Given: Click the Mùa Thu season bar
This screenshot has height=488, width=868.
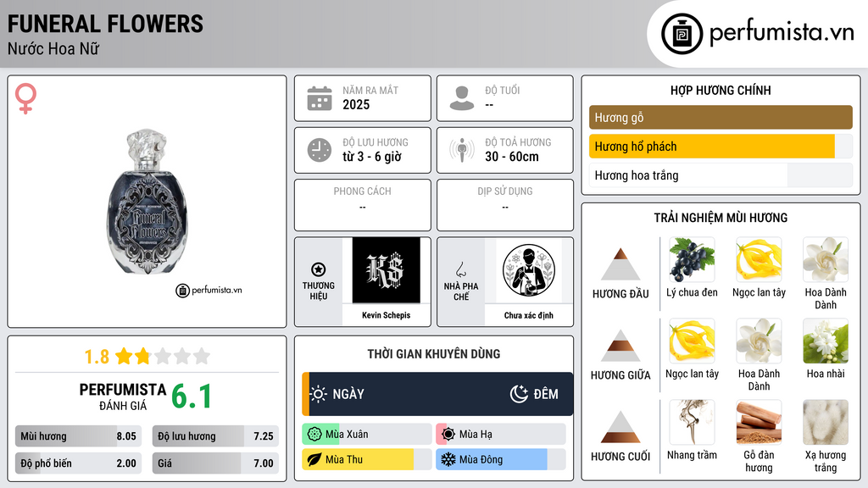Looking at the screenshot, I should pyautogui.click(x=367, y=459).
